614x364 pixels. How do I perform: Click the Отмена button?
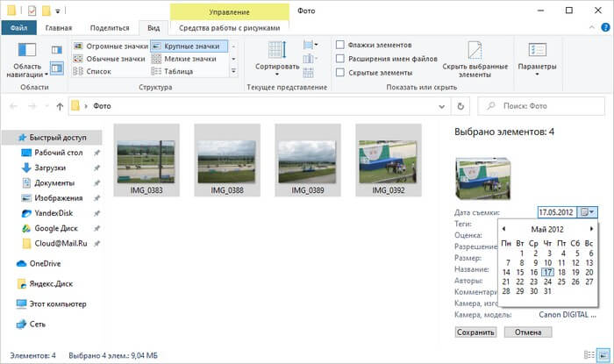pos(528,332)
